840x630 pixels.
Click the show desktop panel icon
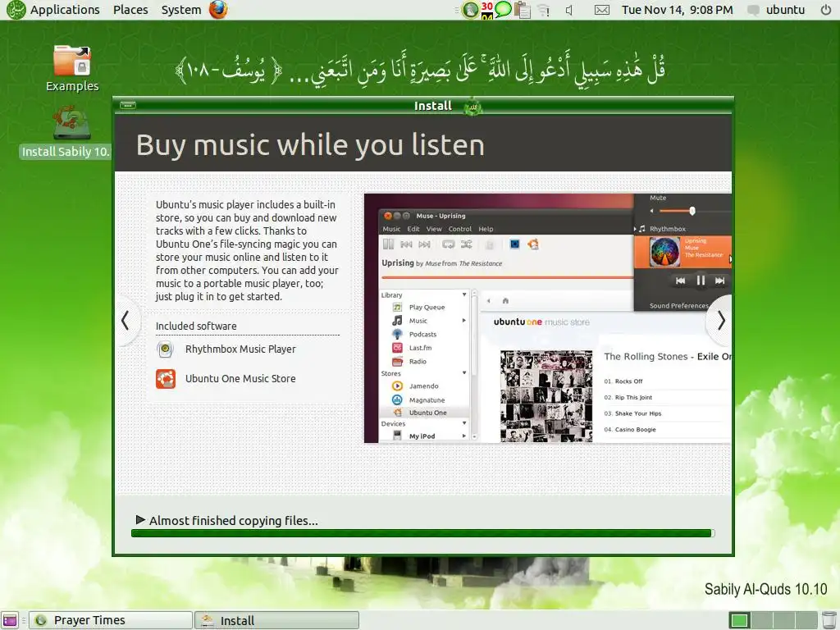click(10, 620)
